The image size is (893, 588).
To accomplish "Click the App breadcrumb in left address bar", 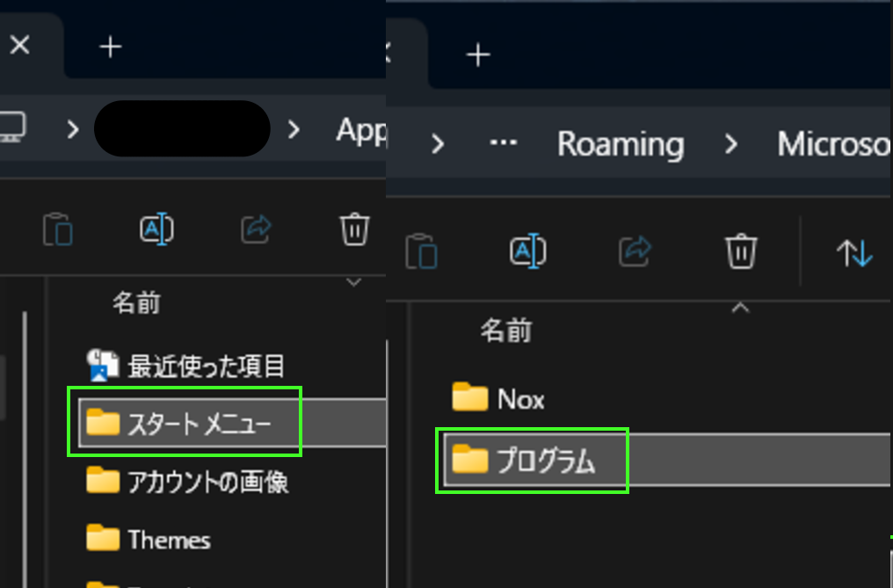I will coord(361,130).
